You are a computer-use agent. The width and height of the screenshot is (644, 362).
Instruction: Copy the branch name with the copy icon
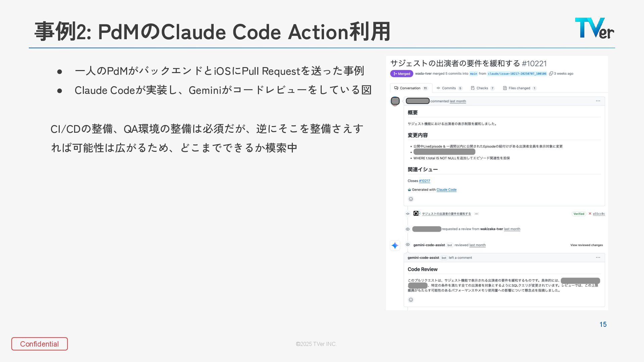(x=551, y=73)
